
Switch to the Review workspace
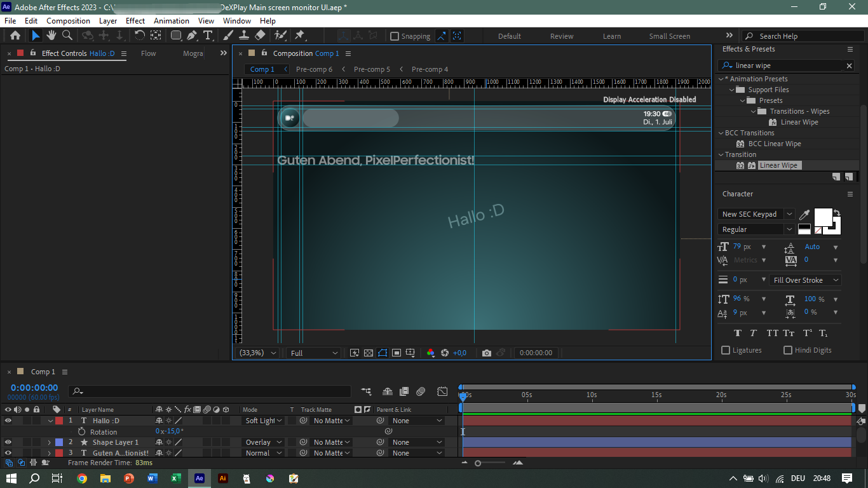pos(561,36)
